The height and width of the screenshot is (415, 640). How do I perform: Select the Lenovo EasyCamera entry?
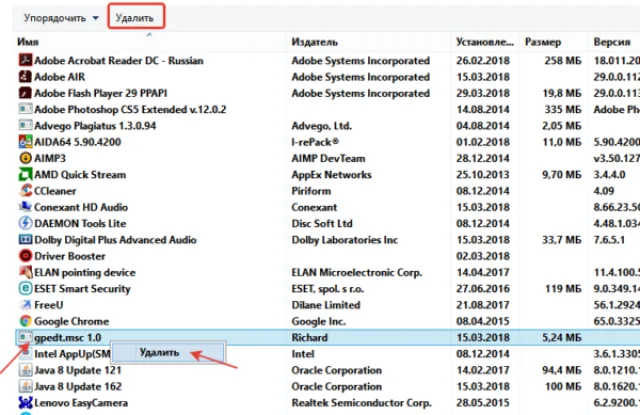pos(81,403)
